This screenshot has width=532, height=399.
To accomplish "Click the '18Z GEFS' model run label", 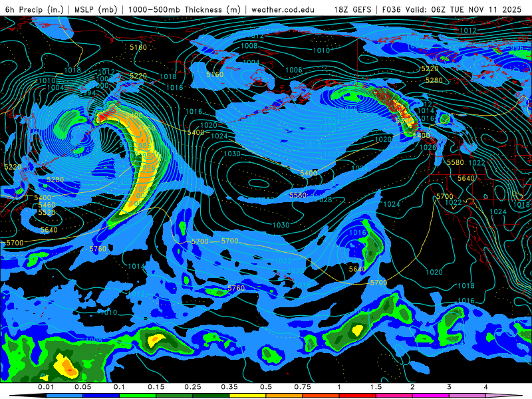I will point(352,9).
